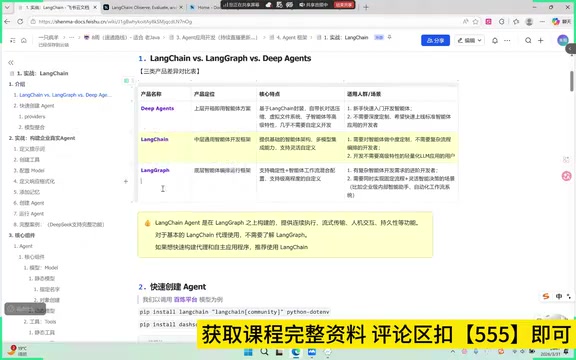The image size is (576, 360).
Task: Select the 产品定位 table header cell
Action: click(x=224, y=94)
